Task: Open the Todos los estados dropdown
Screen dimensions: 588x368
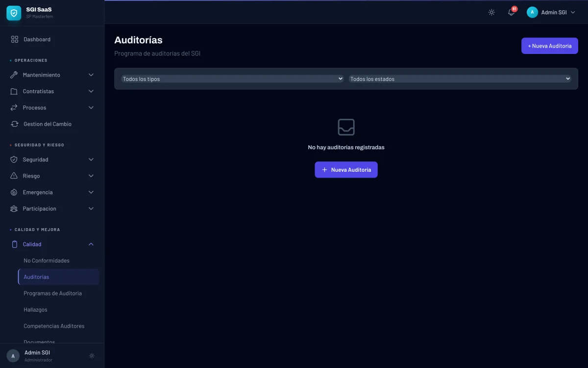Action: (x=460, y=79)
